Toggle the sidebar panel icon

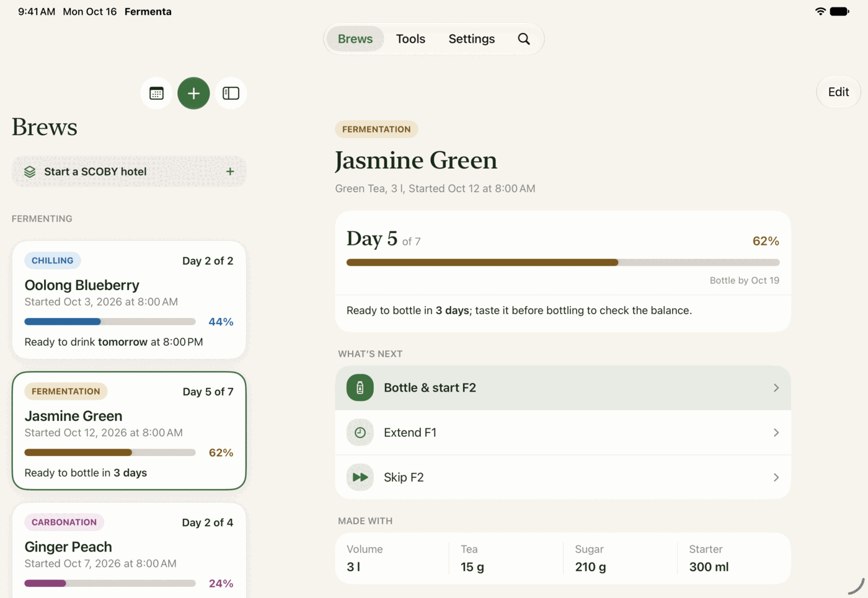[x=231, y=93]
